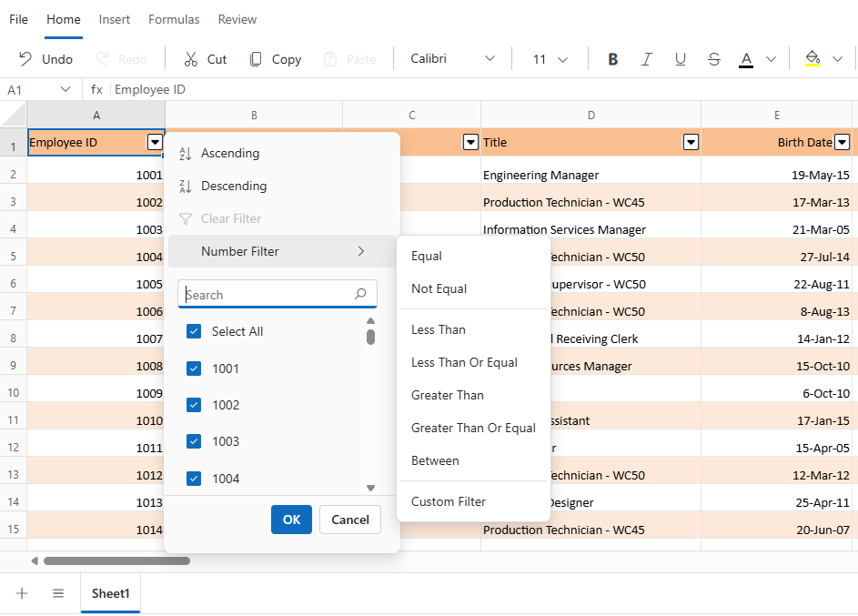Click the Copy icon
This screenshot has height=616, width=858.
point(256,59)
